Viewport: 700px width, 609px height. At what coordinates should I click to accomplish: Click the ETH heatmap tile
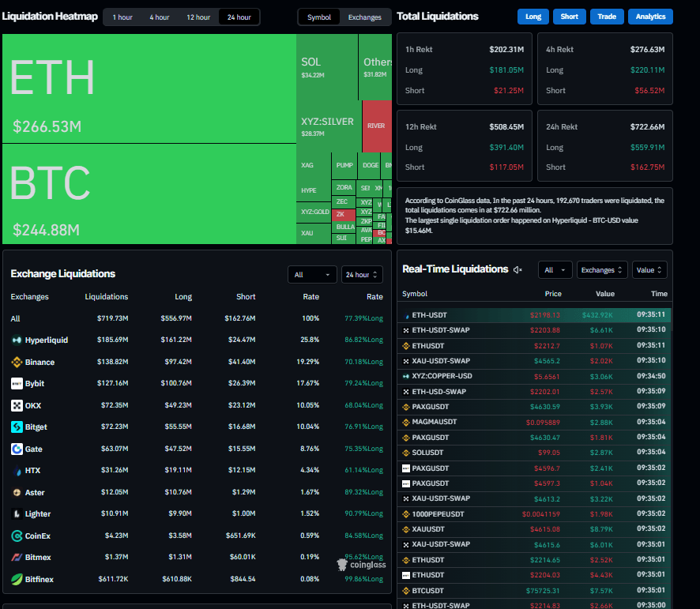tap(149, 88)
